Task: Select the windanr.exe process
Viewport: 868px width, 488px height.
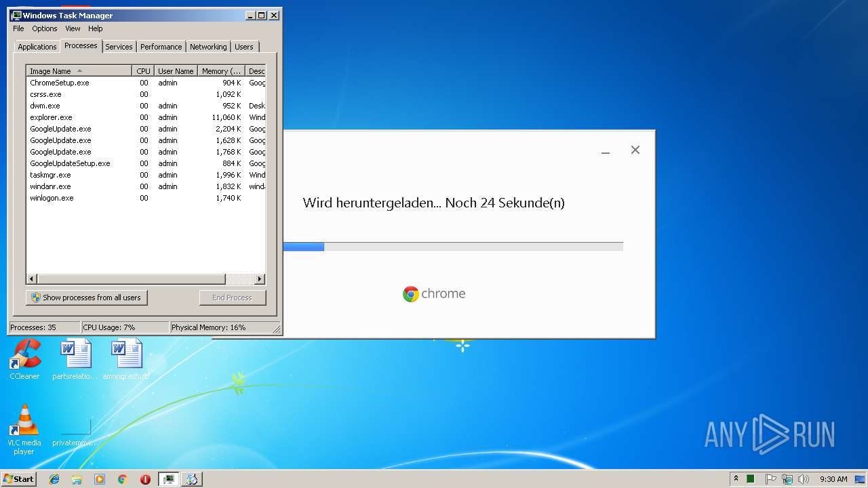Action: coord(146,186)
